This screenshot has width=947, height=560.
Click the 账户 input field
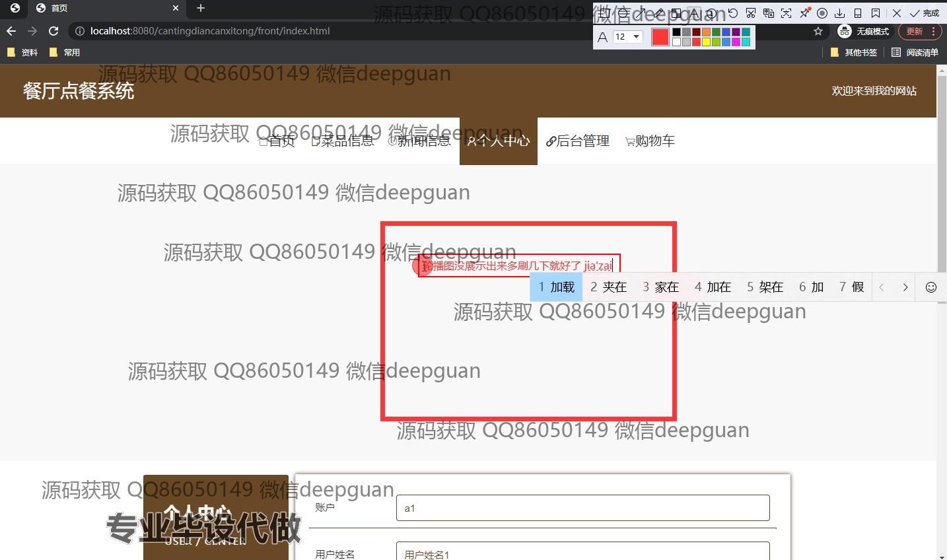tap(582, 508)
